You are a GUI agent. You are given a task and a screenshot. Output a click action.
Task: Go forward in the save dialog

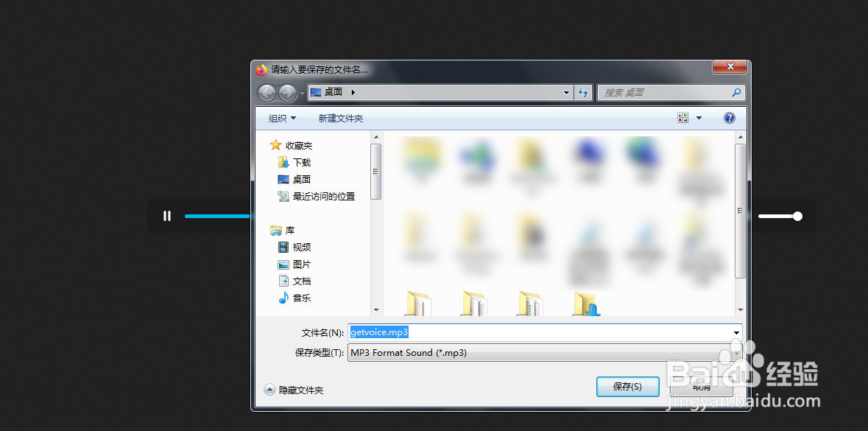(x=287, y=93)
